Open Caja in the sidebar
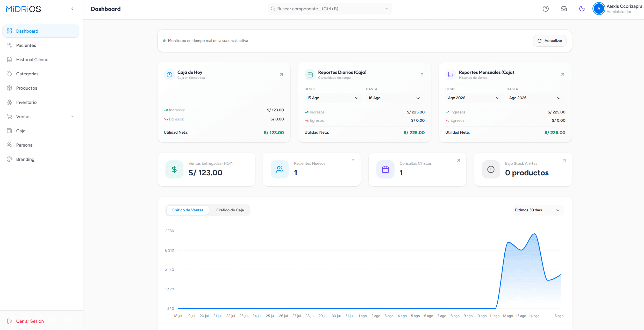The image size is (644, 330). click(x=41, y=131)
